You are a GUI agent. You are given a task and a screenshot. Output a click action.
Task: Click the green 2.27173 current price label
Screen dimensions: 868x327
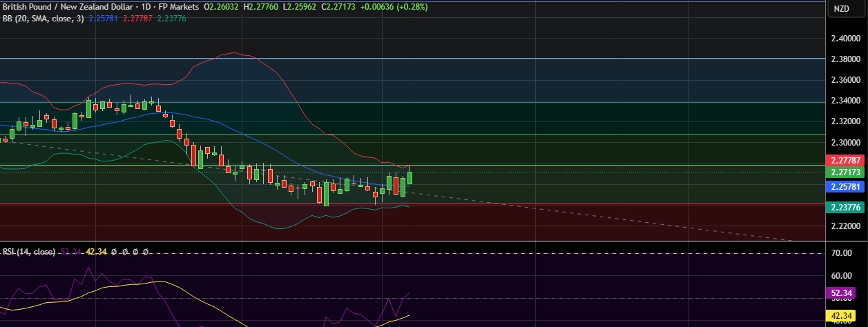click(x=846, y=171)
